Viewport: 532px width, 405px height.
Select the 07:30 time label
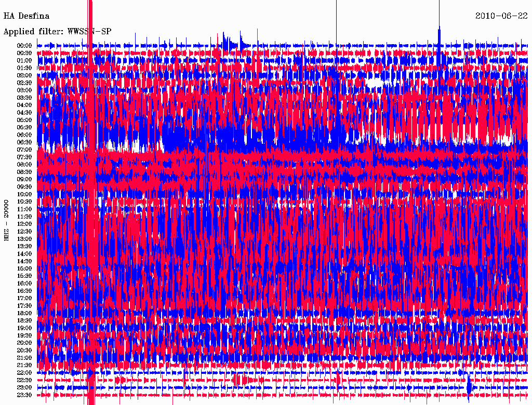point(24,157)
